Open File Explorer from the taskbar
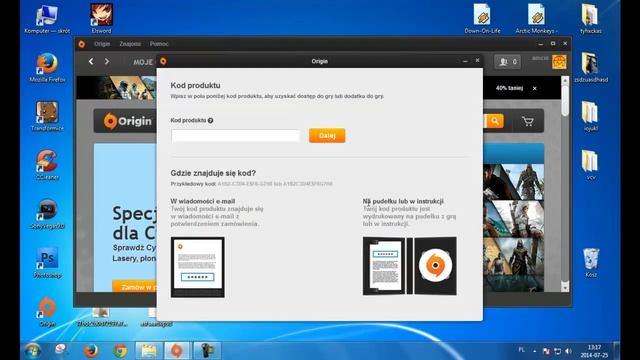This screenshot has height=360, width=640. pyautogui.click(x=149, y=351)
